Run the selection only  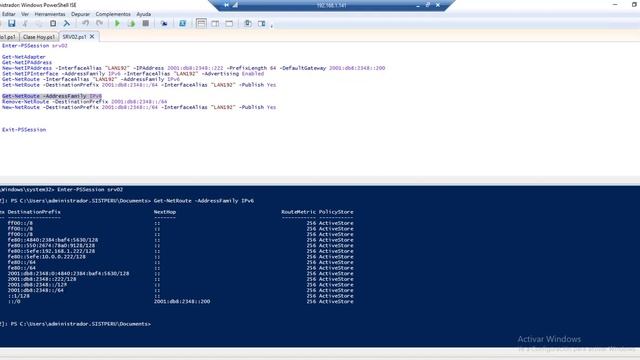pyautogui.click(x=131, y=24)
